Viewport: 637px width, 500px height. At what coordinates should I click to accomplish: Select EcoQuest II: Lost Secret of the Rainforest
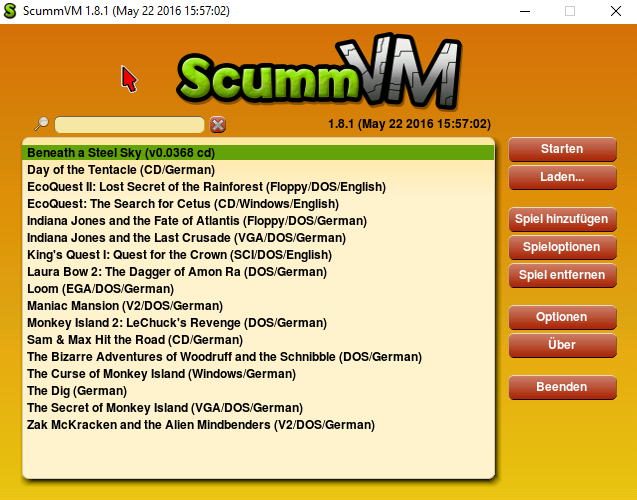pos(258,187)
